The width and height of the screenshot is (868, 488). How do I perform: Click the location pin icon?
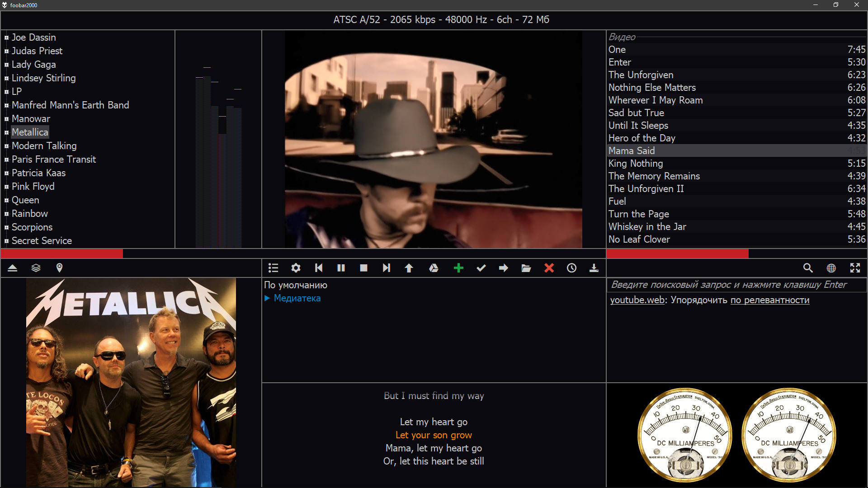(x=59, y=268)
